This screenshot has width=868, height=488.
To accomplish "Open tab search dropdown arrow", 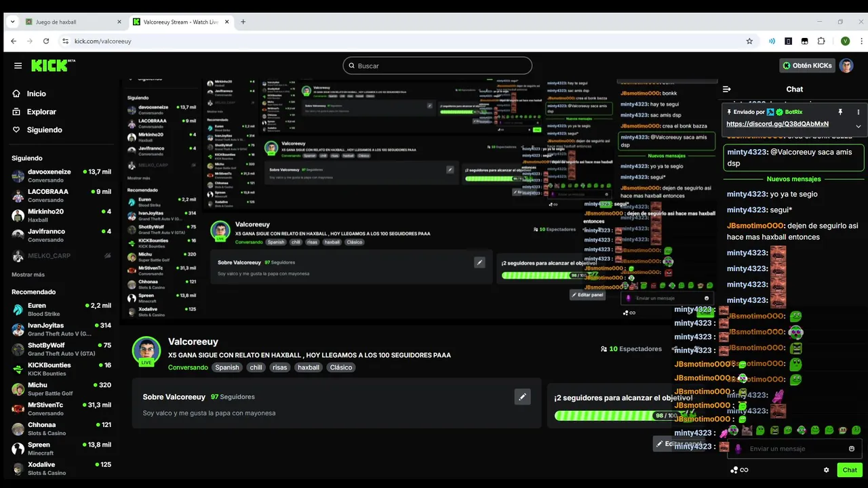I will click(x=12, y=22).
